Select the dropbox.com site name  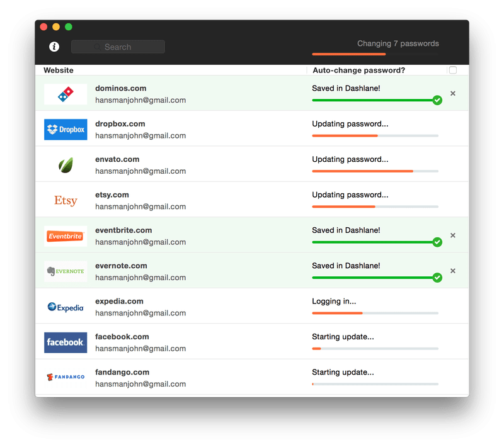point(120,123)
